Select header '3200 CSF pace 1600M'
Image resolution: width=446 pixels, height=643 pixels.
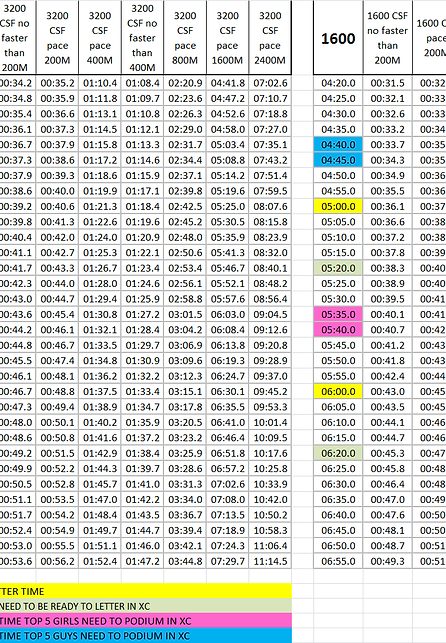228,38
